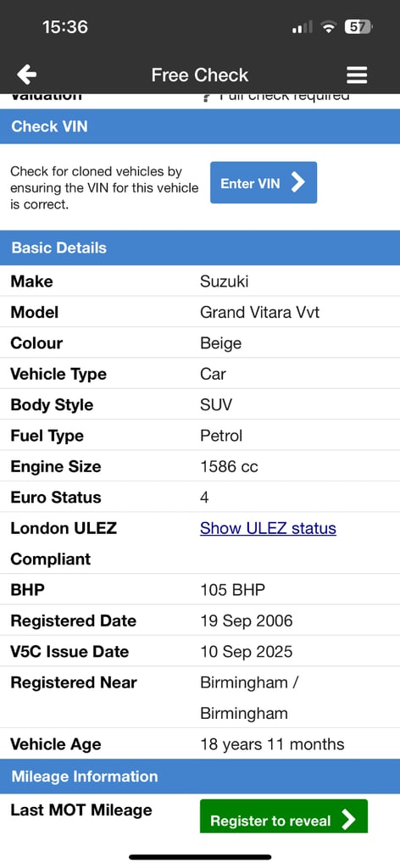
Task: Tap the Model value Grand Vitara Vvt
Action: pyautogui.click(x=259, y=312)
